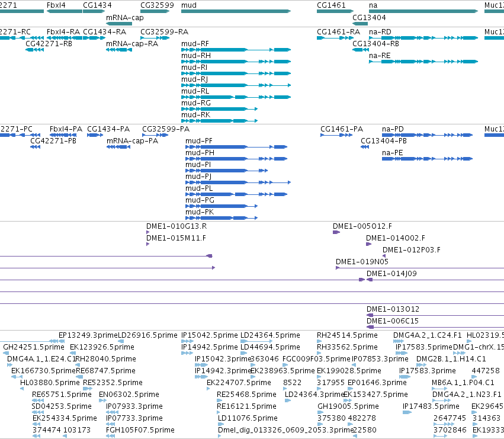Open the mud-PJ protein label
504x439 pixels.
point(198,176)
